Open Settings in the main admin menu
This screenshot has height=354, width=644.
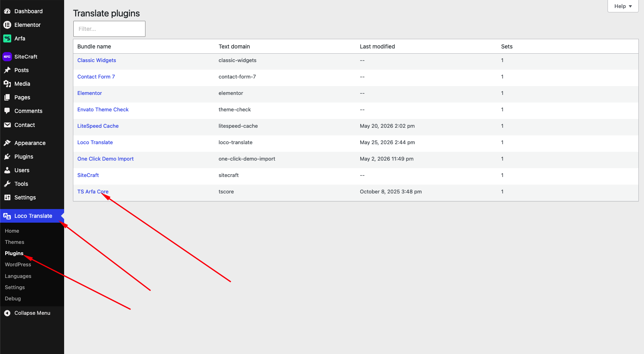[x=25, y=197]
